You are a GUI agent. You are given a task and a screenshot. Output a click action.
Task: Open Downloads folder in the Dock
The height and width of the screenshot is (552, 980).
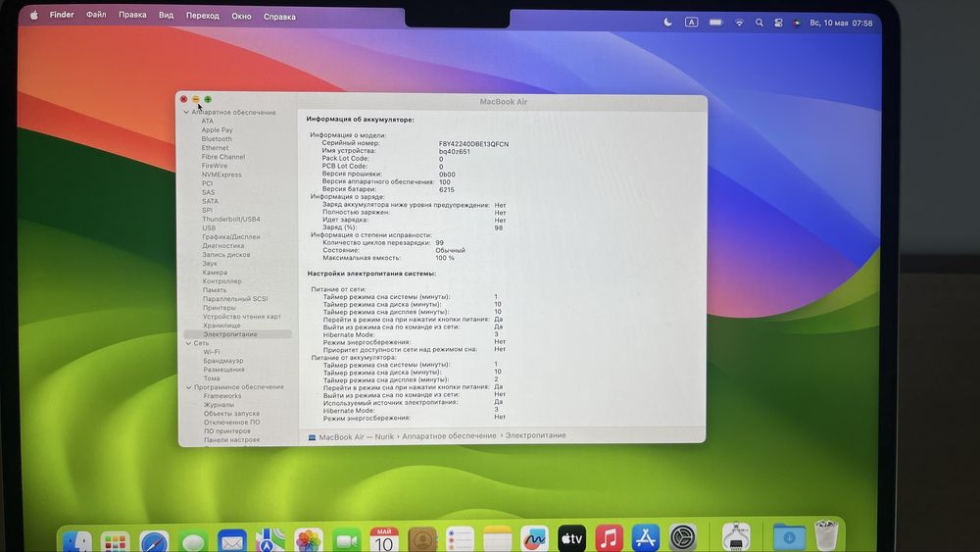coord(789,536)
